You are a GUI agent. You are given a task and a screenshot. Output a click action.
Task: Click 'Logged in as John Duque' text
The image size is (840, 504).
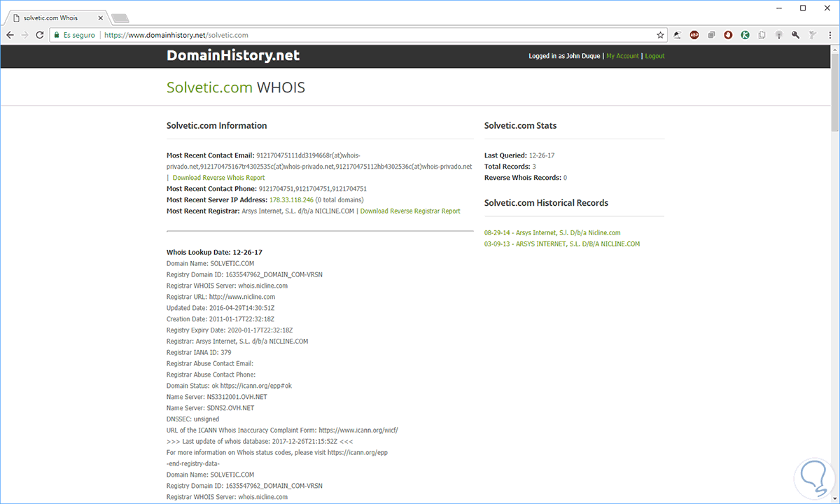tap(565, 56)
